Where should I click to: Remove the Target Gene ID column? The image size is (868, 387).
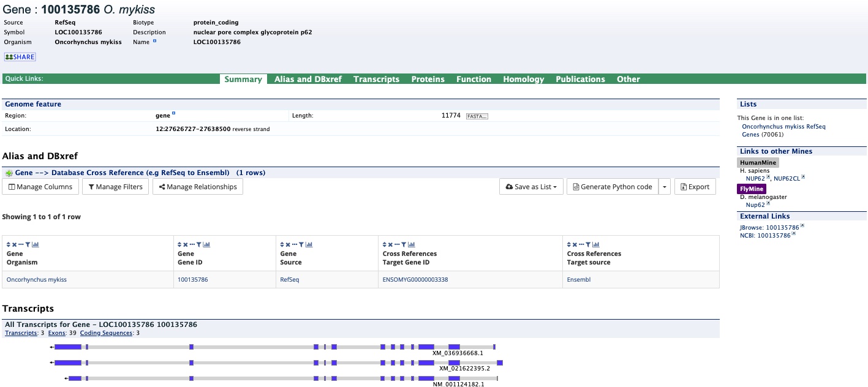pos(390,244)
